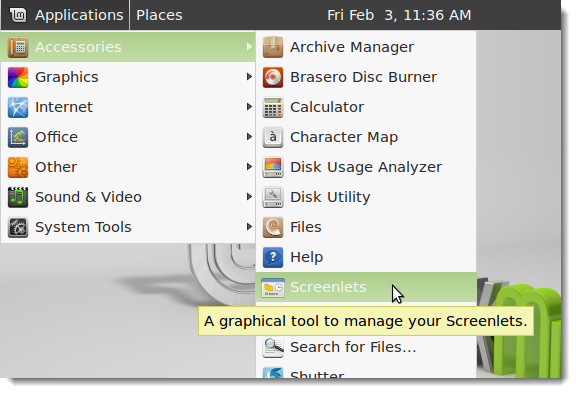Select the Accessories category label
This screenshot has height=393, width=576.
(78, 47)
